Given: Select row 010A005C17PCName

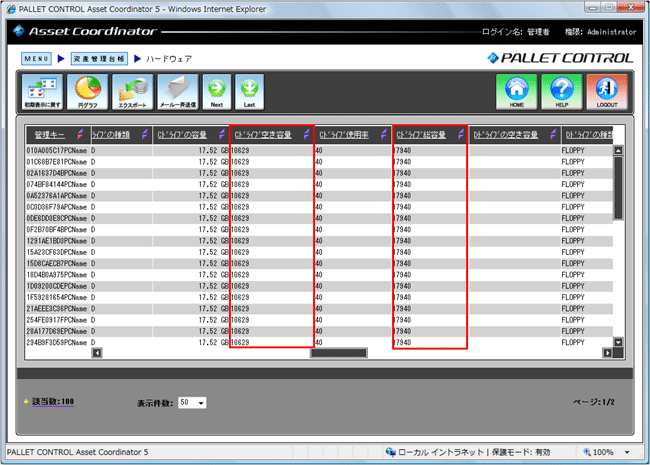Looking at the screenshot, I should click(319, 150).
